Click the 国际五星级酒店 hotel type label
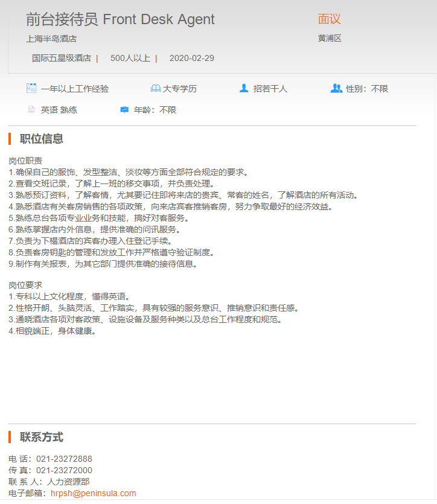 pos(62,59)
